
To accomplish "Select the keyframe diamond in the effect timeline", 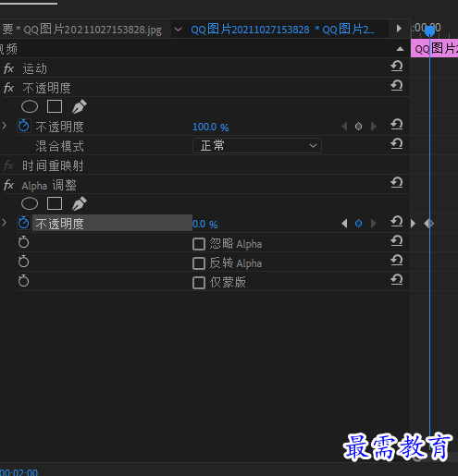I will (x=429, y=224).
